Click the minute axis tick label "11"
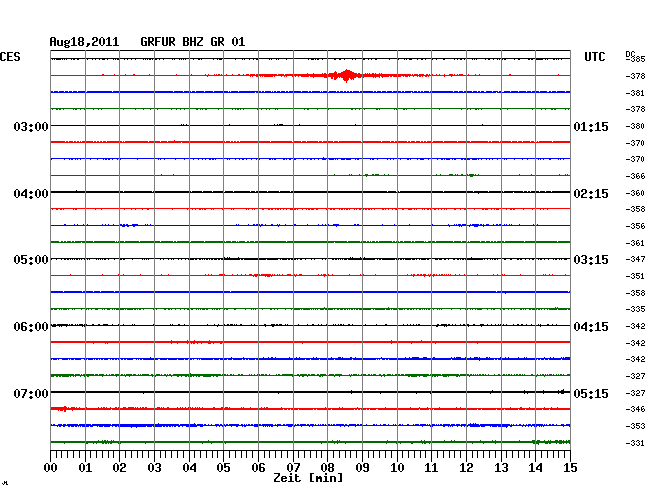Screen dimensions: 650x494 pos(431,468)
